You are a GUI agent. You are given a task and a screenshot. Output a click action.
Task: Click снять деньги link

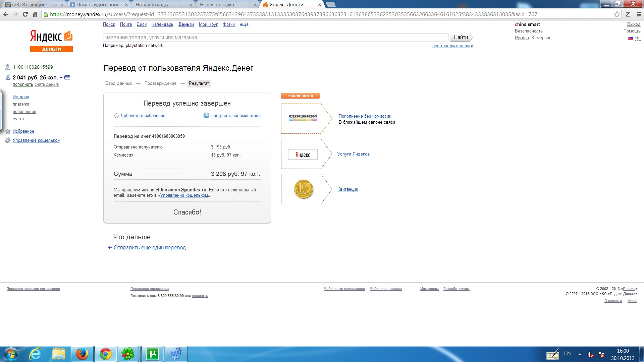pos(47,84)
